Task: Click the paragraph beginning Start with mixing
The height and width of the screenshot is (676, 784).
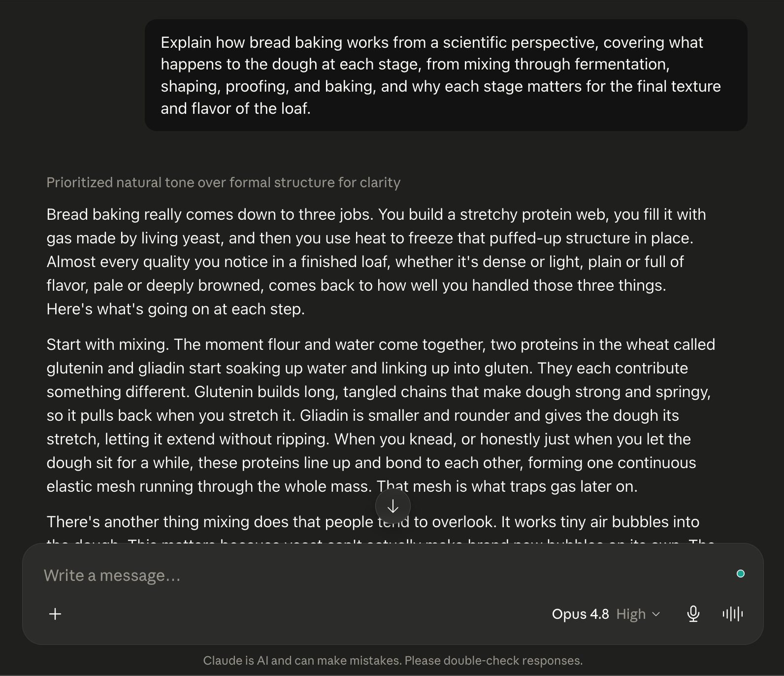Action: [380, 415]
